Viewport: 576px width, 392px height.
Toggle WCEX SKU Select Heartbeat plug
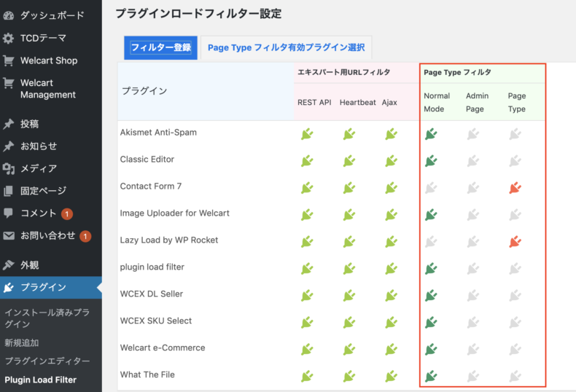tap(349, 322)
